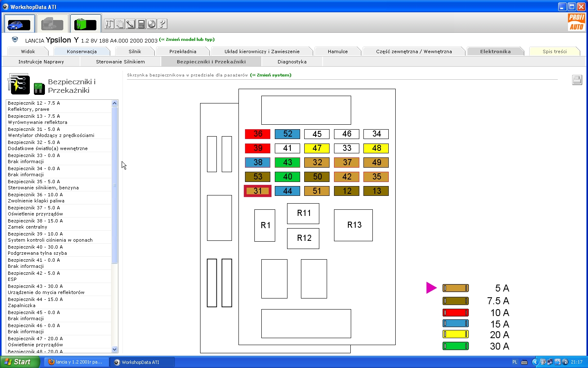Switch to the Firefox taskbar window

(x=76, y=362)
